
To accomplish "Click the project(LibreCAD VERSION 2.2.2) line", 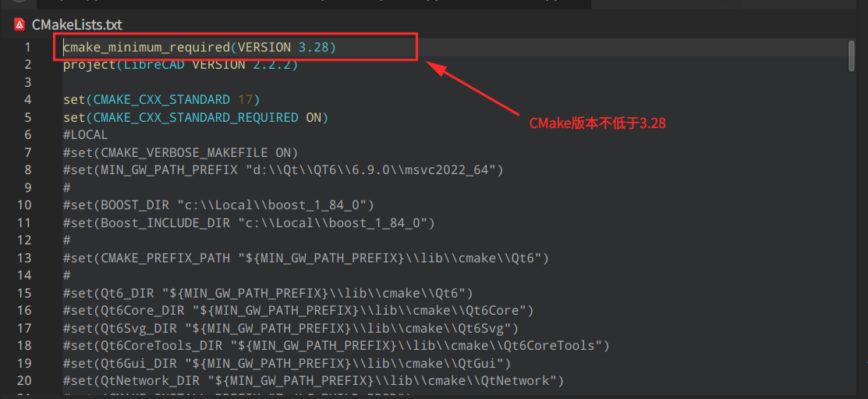I will tap(180, 65).
